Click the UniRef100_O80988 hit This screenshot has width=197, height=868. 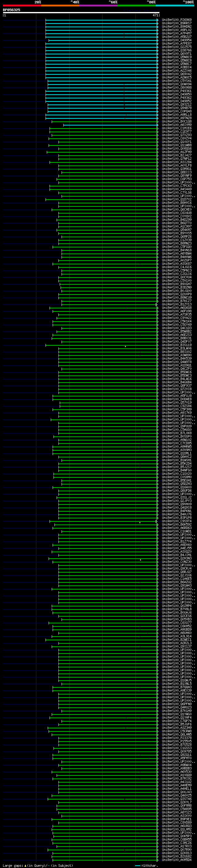(x=176, y=88)
